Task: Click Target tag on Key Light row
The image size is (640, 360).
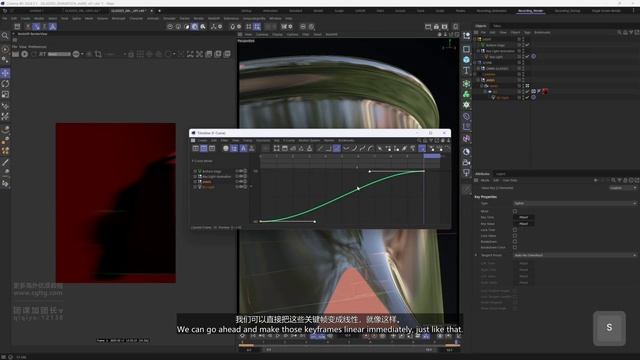Action: pyautogui.click(x=533, y=57)
